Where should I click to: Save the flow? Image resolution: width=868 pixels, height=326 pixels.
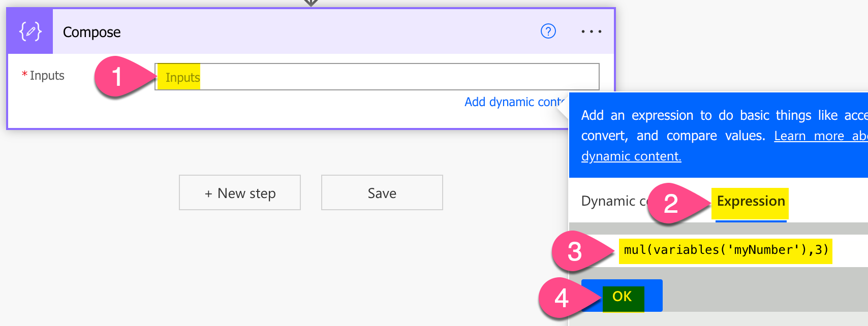click(x=382, y=193)
